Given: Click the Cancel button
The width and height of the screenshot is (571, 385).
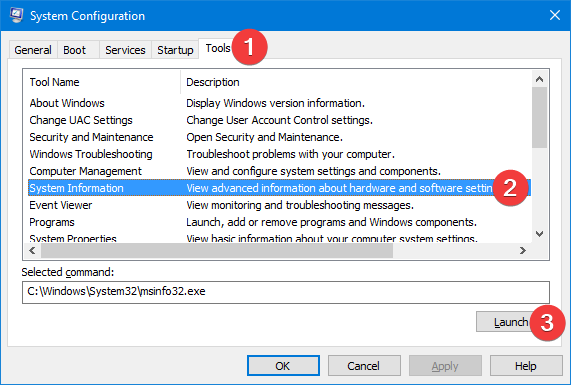Looking at the screenshot, I should (x=364, y=366).
